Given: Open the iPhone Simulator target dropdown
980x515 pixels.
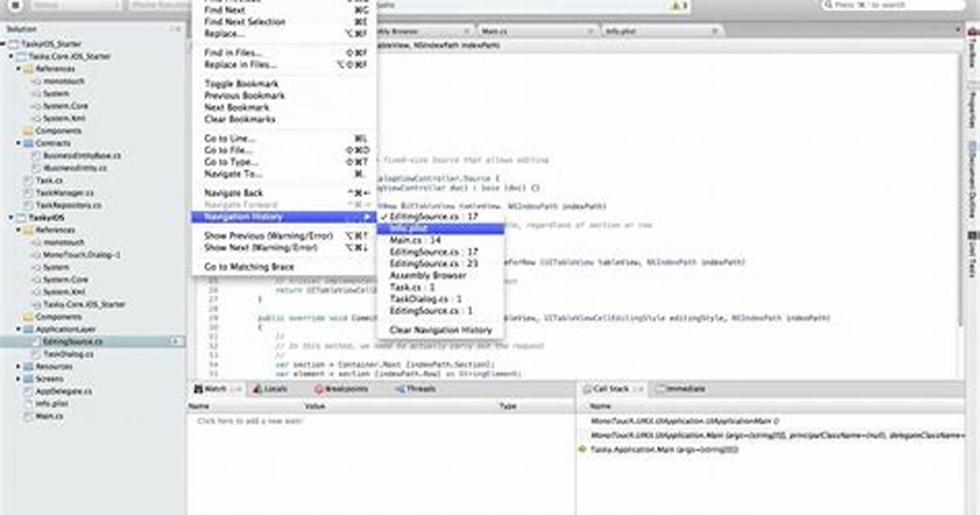Looking at the screenshot, I should (161, 5).
